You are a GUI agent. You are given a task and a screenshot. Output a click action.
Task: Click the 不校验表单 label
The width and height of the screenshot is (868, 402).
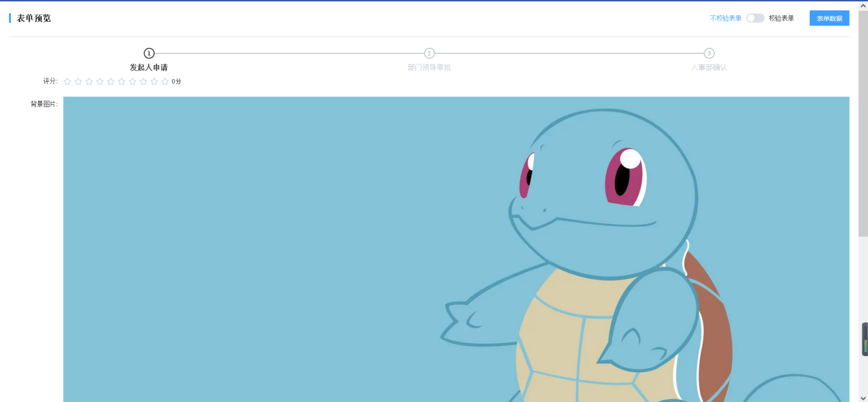point(726,18)
